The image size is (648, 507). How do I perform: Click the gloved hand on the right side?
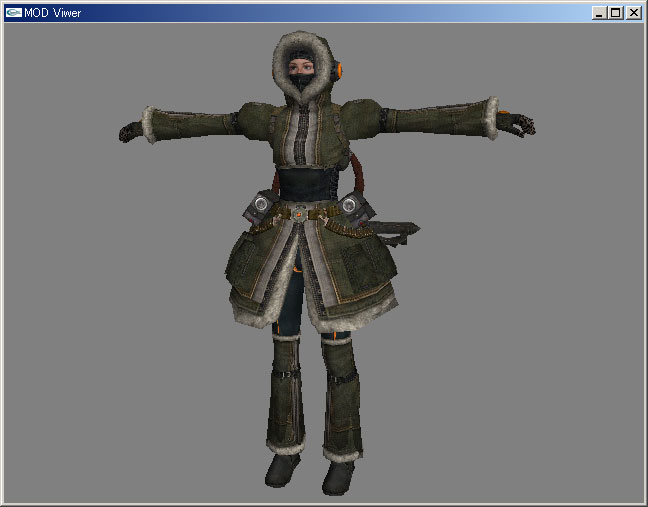pos(517,123)
